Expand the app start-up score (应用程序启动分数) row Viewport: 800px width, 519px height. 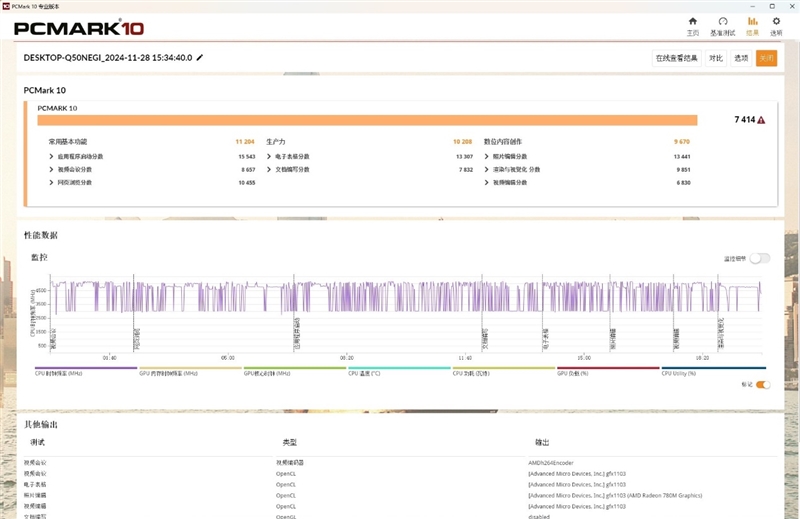pos(51,157)
